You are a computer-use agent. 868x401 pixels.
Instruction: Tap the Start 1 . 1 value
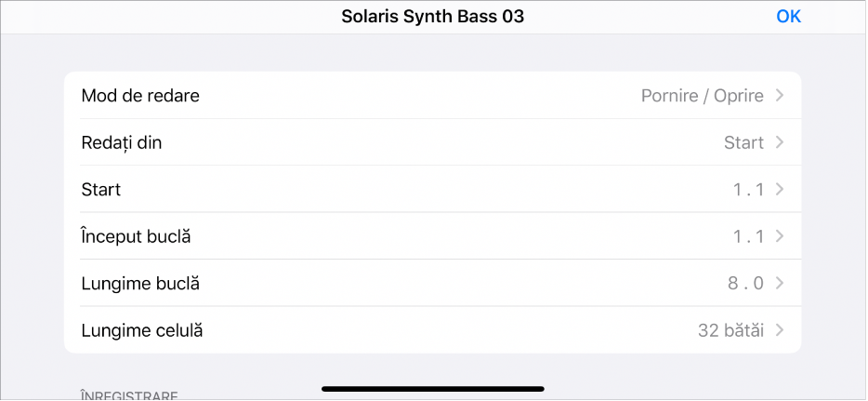[748, 190]
